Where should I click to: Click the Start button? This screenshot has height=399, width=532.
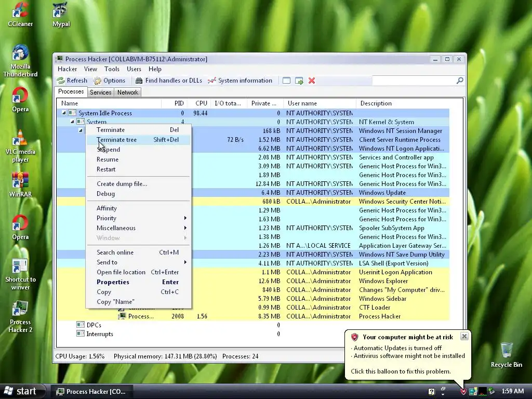23,392
